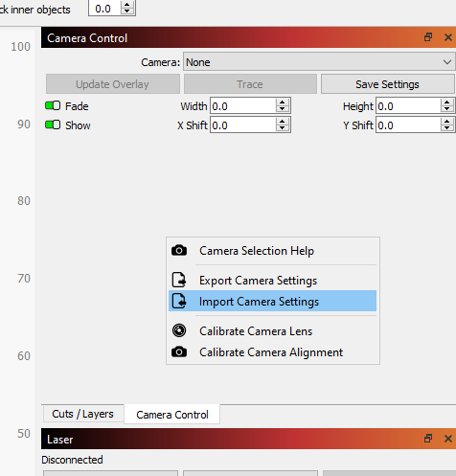Viewport: 456px width, 476px height.
Task: Increase the inner objects value at top
Action: (x=127, y=5)
